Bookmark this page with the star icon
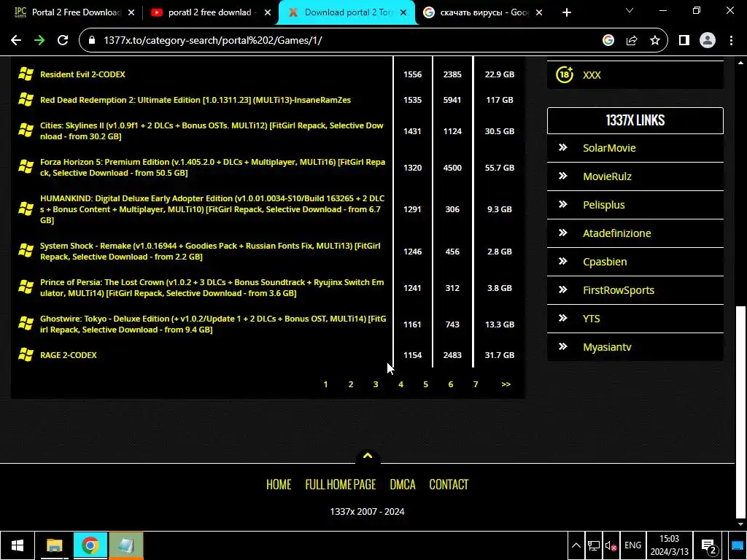Image resolution: width=747 pixels, height=560 pixels. click(655, 41)
